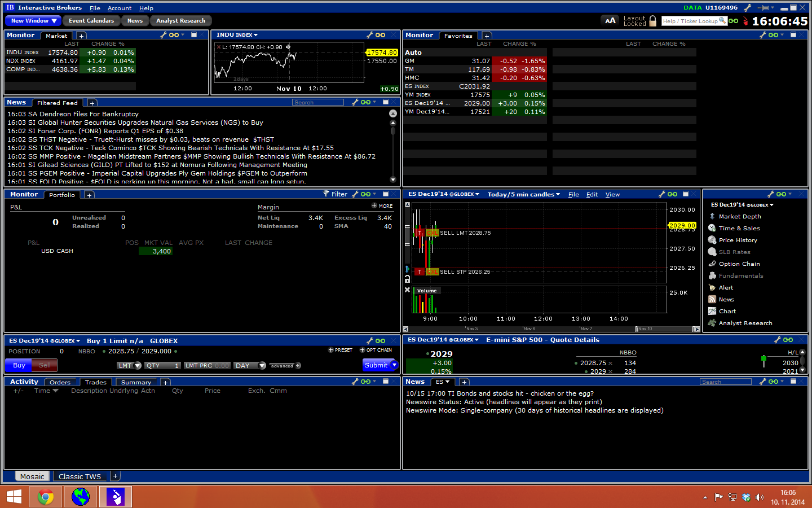Open the chart panel configuration wrench
This screenshot has height=508, width=812.
[662, 194]
